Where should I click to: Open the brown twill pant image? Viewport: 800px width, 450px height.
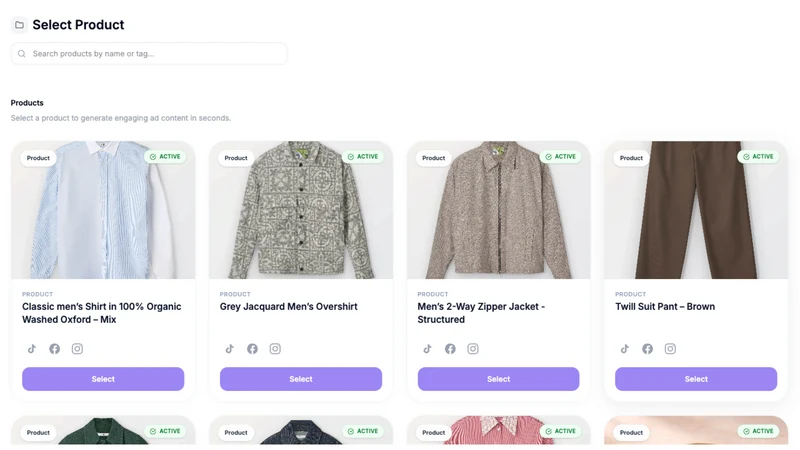(696, 210)
